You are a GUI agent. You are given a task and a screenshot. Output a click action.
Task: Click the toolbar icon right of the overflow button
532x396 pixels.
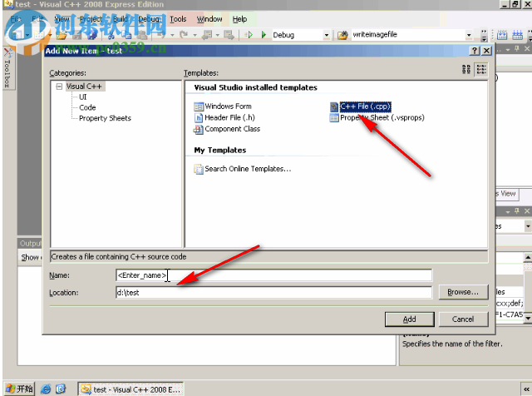pos(502,35)
